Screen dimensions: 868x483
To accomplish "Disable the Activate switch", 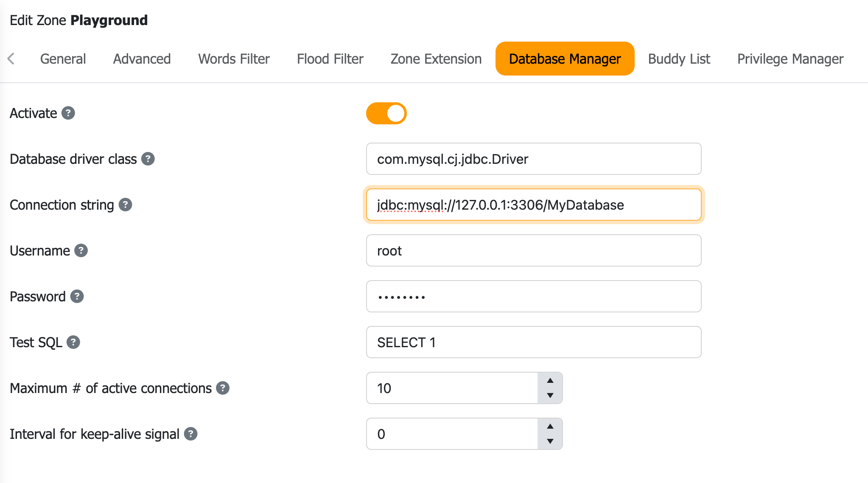I will [386, 113].
